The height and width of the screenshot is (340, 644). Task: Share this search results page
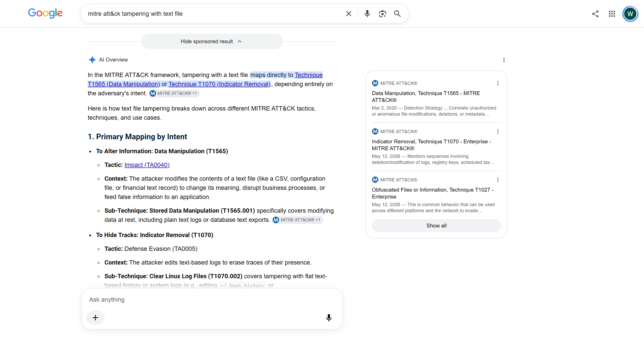[595, 14]
